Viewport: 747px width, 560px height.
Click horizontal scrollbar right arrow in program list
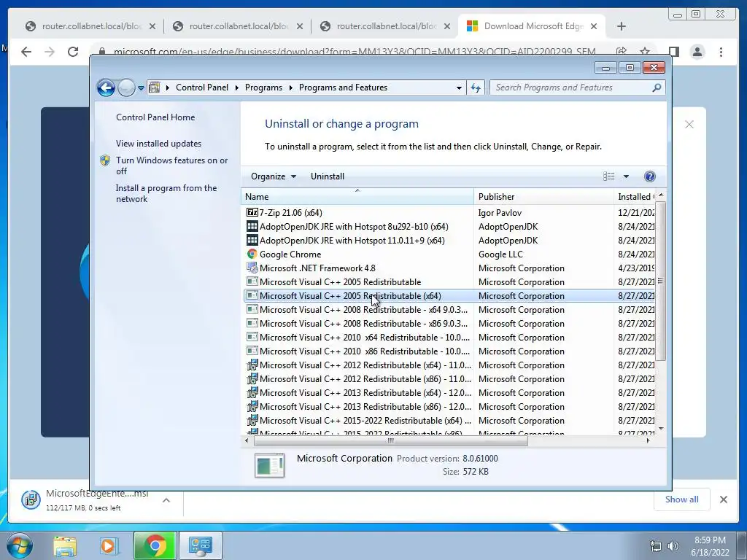[x=648, y=440]
